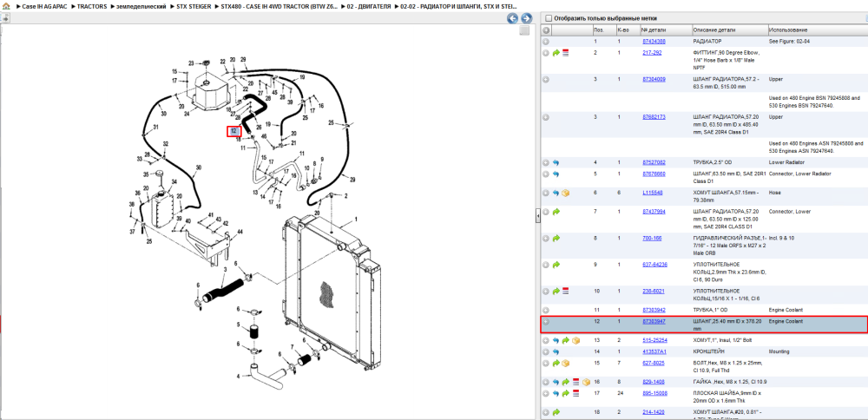Image resolution: width=868 pixels, height=420 pixels.
Task: Open notes list icon for part 238-6021
Action: click(x=566, y=291)
